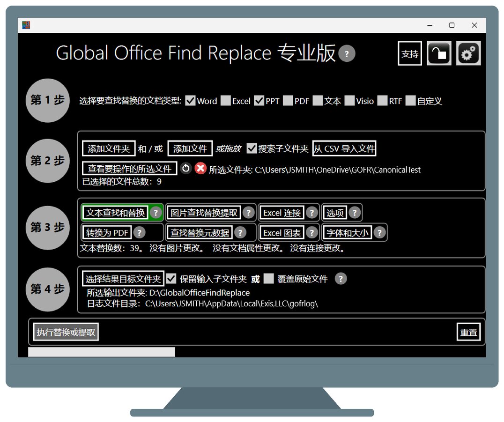Click 选择结果目标文件夹 button

tap(123, 279)
